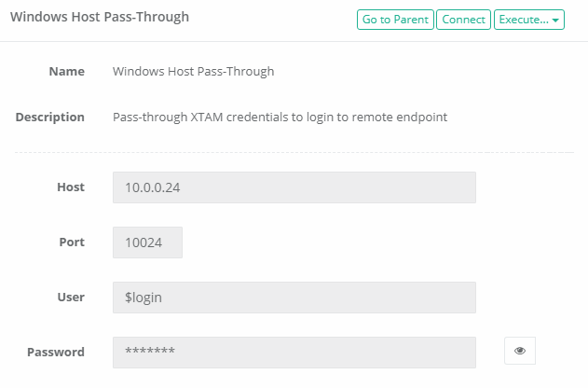Click the User field label
Viewport: 588px width, 388px height.
point(71,298)
